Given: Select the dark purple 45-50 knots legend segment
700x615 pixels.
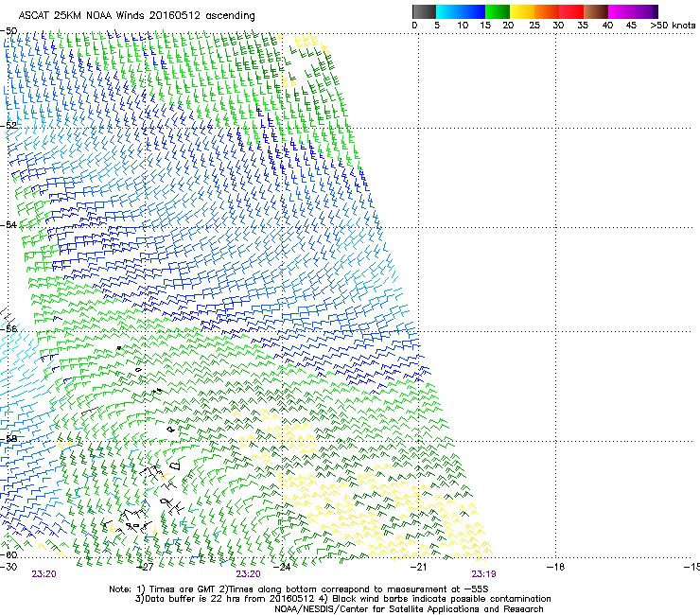Looking at the screenshot, I should [645, 11].
